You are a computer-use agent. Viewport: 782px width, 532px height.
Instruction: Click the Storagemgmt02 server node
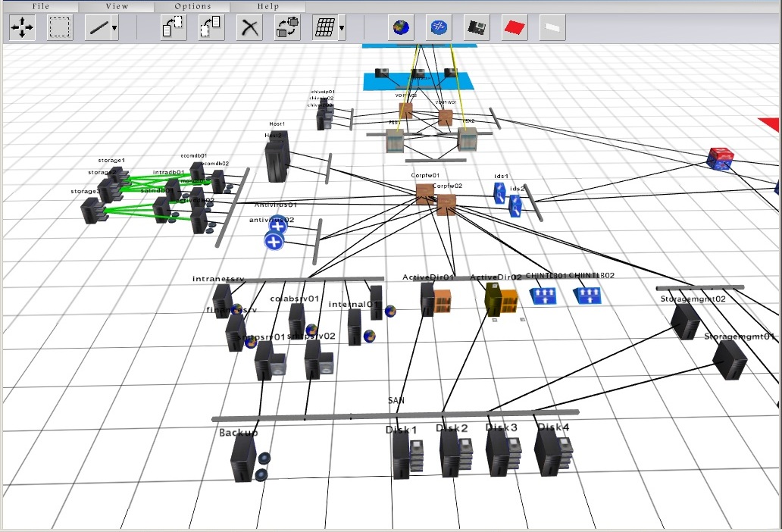coord(685,322)
